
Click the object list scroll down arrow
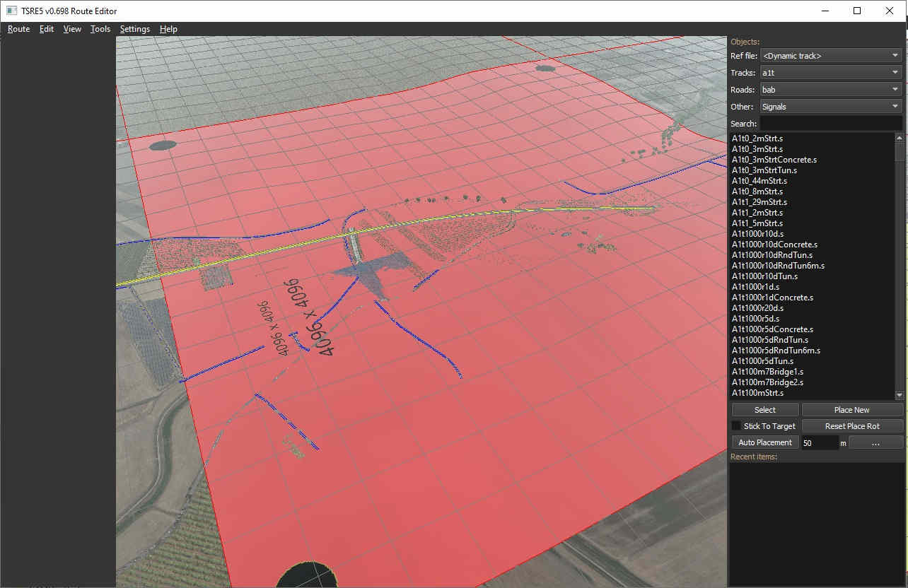point(900,395)
